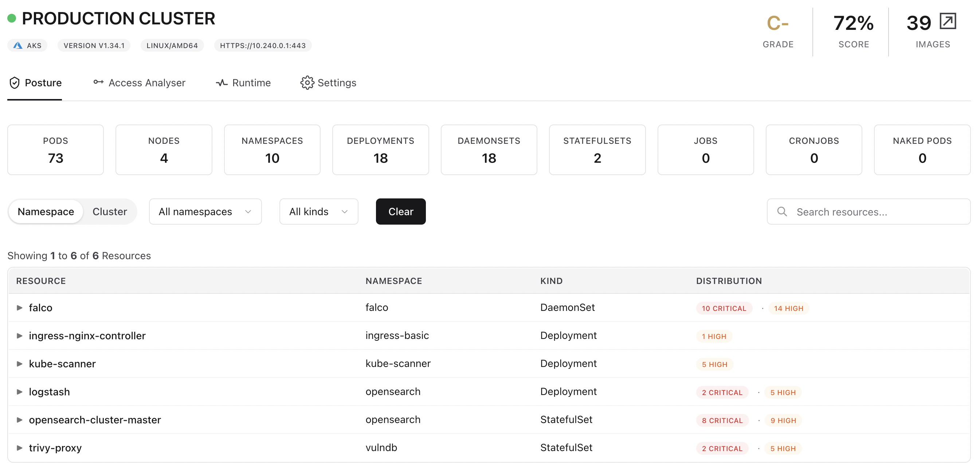
Task: Click the search magnifier icon
Action: [782, 212]
